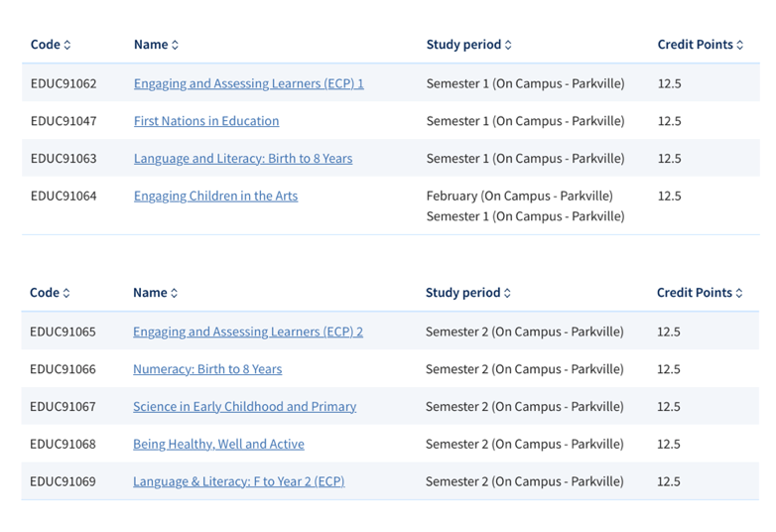
Task: Sort second table by Study period arrows
Action: [x=507, y=293]
